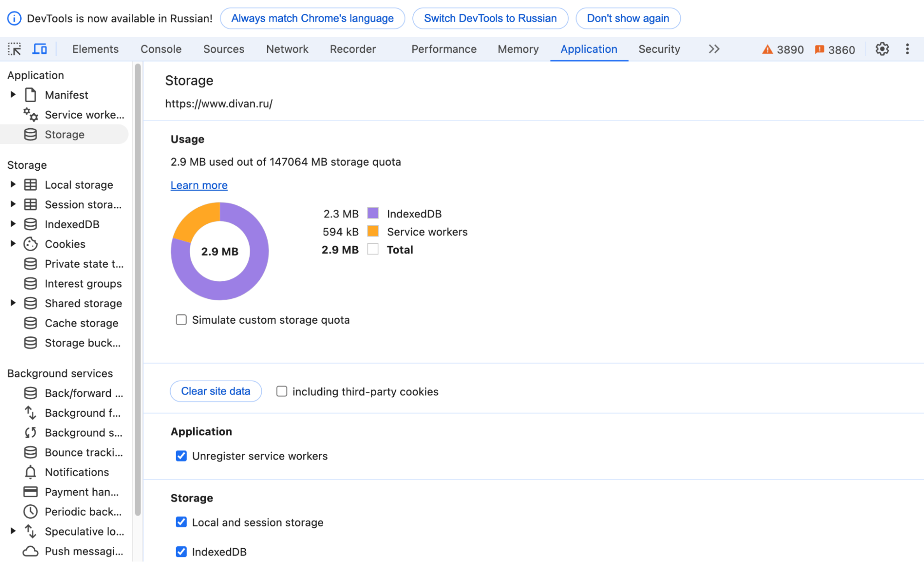
Task: Click the Background fetch arrows icon
Action: coord(31,413)
